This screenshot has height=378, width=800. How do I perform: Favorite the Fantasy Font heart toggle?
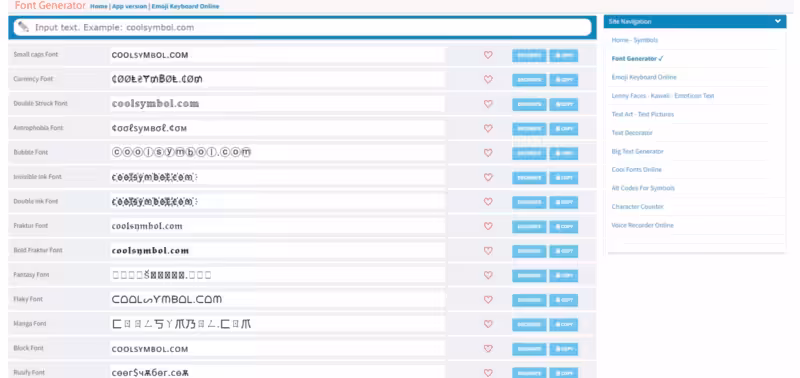point(488,275)
